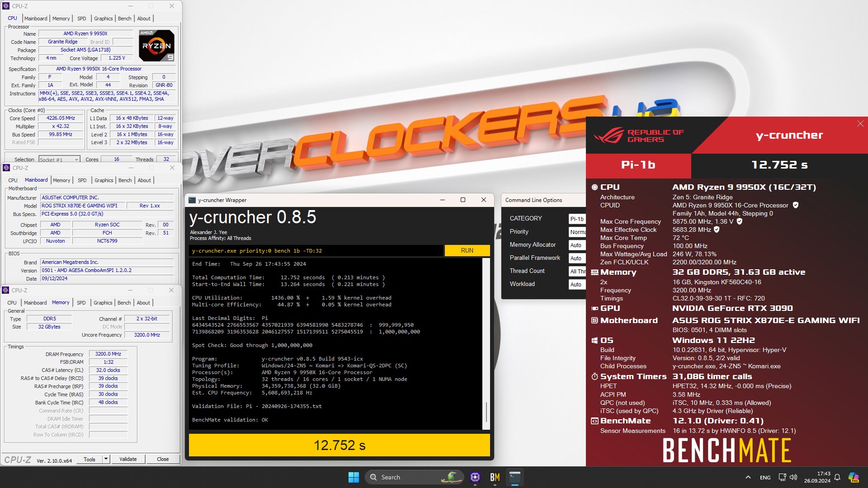This screenshot has width=868, height=488.
Task: Switch to the SPD tab in the top CPU-Z window
Action: coord(81,19)
